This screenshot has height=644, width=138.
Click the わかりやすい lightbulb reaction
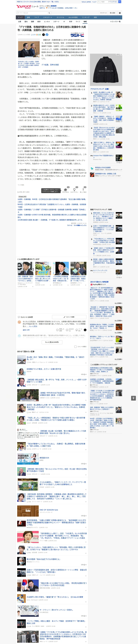pyautogui.click(x=74, y=190)
